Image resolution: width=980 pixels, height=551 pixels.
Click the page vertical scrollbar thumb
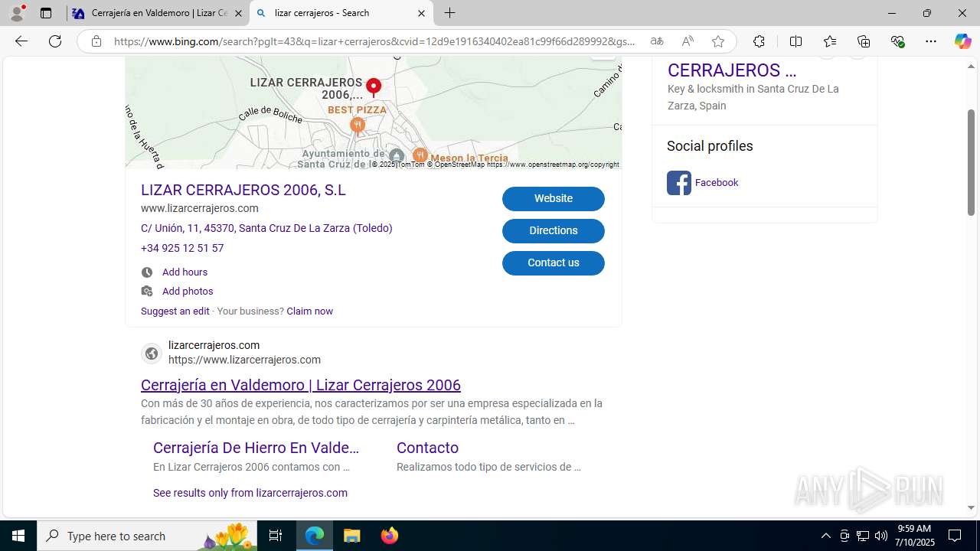click(971, 162)
